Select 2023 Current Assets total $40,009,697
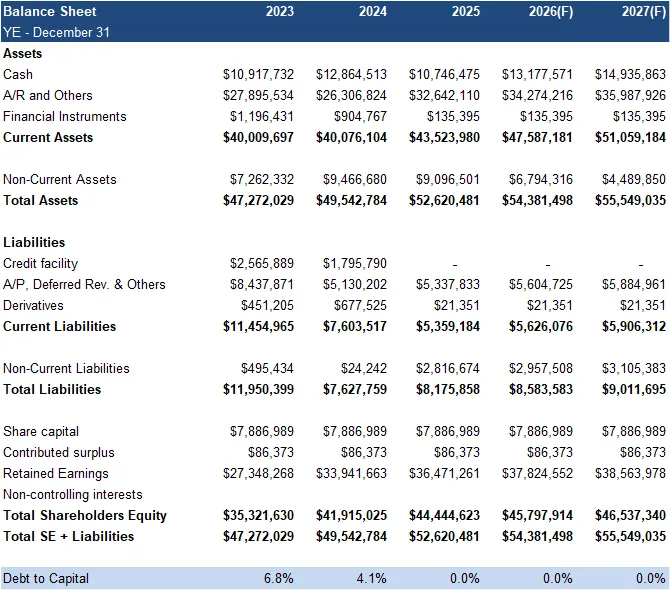The height and width of the screenshot is (590, 670). [x=258, y=137]
